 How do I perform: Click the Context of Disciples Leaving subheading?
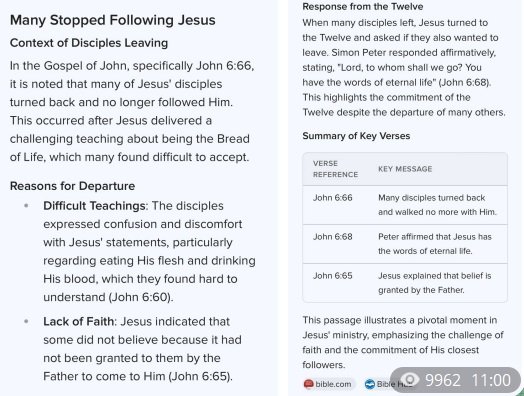[x=89, y=43]
